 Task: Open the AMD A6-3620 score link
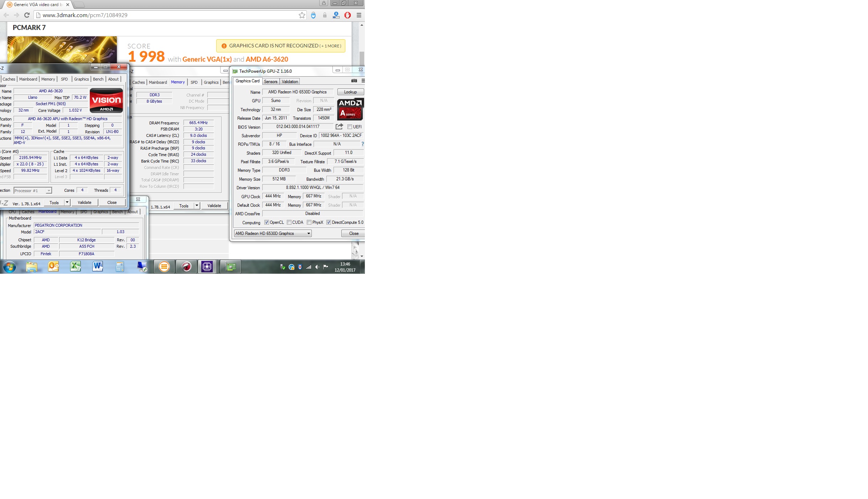pos(267,59)
